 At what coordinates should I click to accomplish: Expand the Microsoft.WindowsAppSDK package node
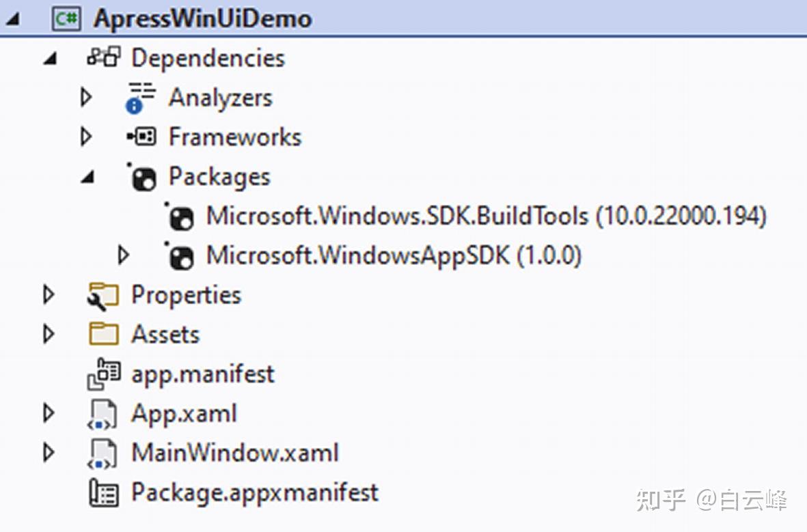(x=123, y=256)
